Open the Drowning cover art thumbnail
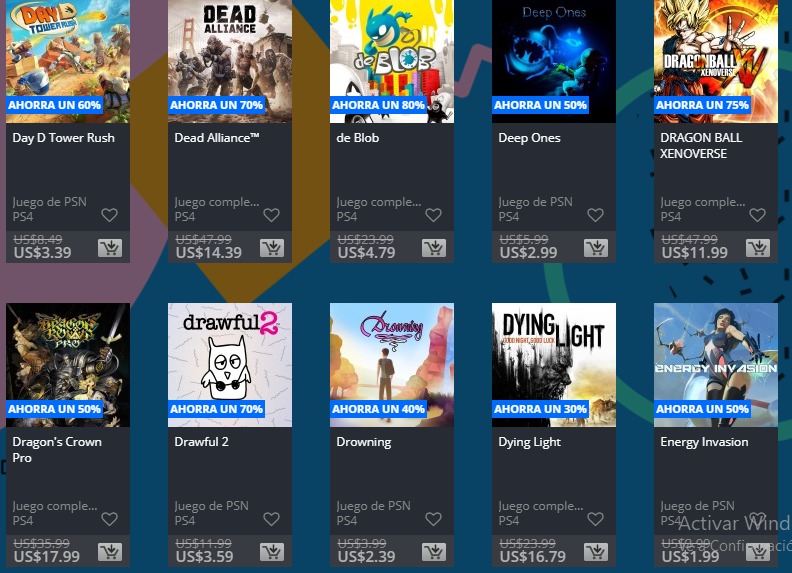The width and height of the screenshot is (792, 573). pyautogui.click(x=392, y=365)
